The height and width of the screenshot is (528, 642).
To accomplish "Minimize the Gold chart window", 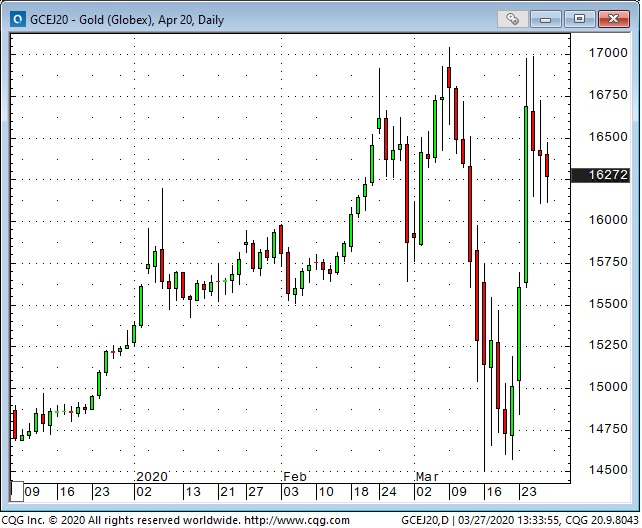I will click(x=545, y=19).
